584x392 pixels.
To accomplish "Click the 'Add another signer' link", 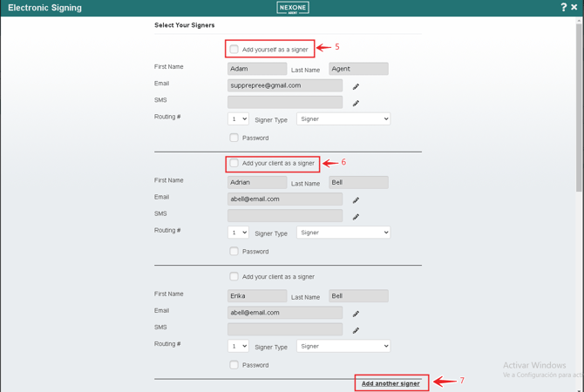I will (x=390, y=383).
